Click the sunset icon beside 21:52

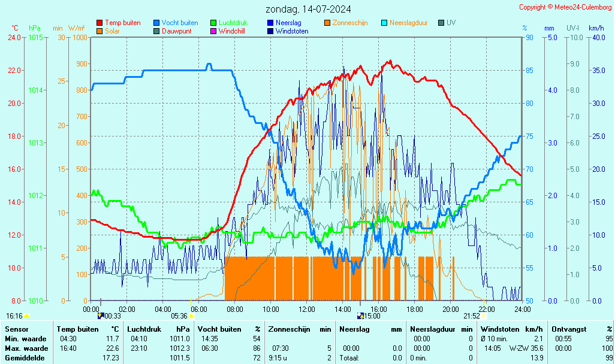pos(484,316)
